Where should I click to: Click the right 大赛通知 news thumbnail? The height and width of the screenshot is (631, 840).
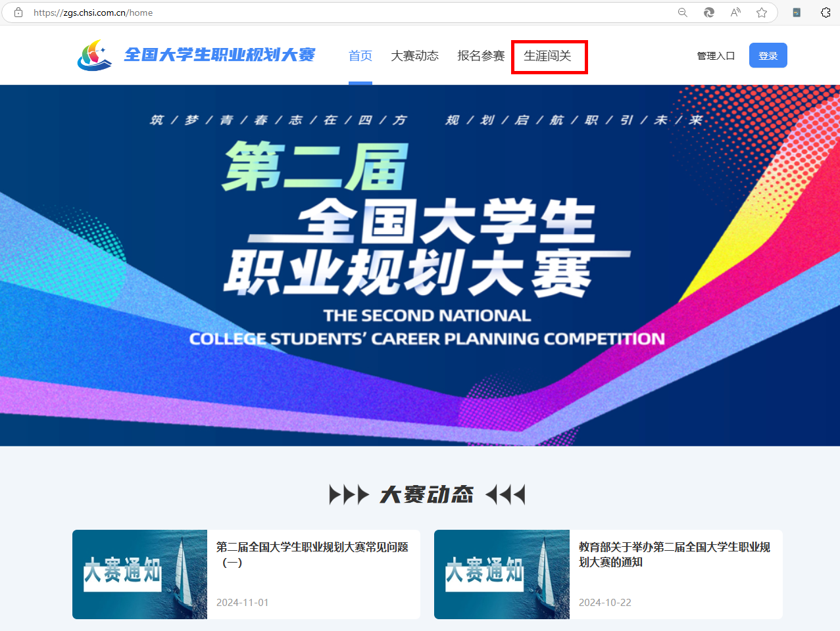(x=501, y=574)
